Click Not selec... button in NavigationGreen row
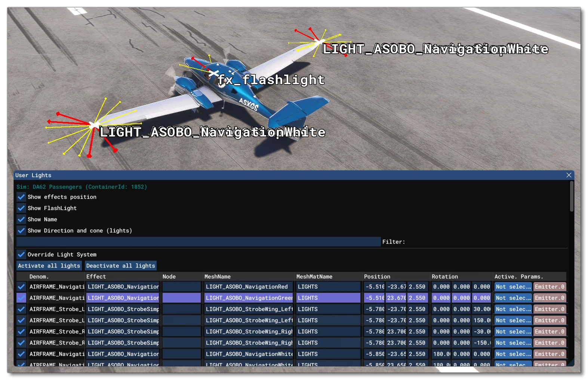This screenshot has height=380, width=588. point(513,298)
